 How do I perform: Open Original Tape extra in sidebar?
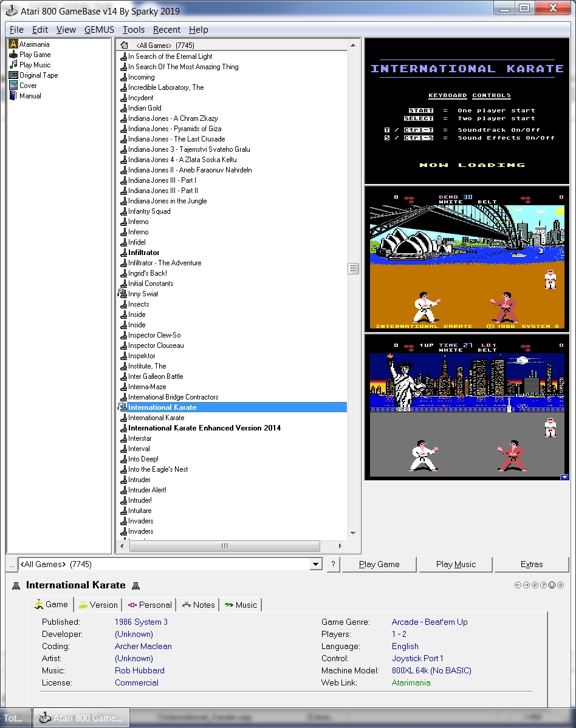coord(34,75)
